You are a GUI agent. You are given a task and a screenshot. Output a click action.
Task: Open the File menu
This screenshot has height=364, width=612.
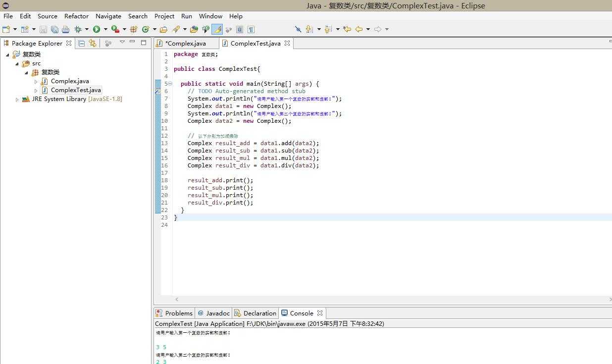pyautogui.click(x=8, y=16)
